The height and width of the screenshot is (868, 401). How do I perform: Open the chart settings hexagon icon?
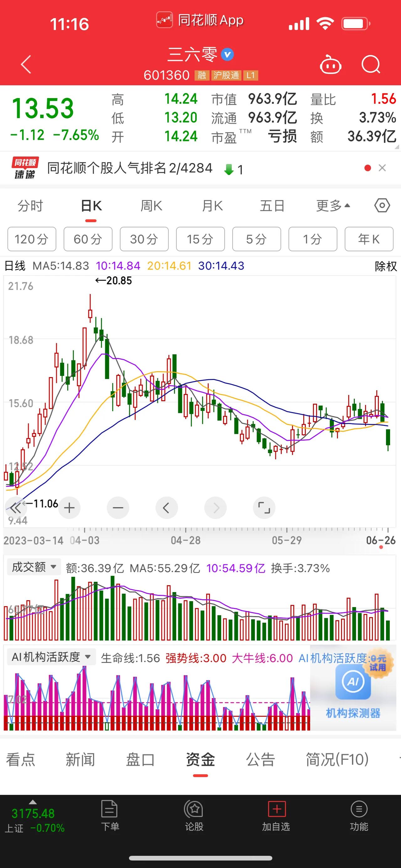point(382,206)
